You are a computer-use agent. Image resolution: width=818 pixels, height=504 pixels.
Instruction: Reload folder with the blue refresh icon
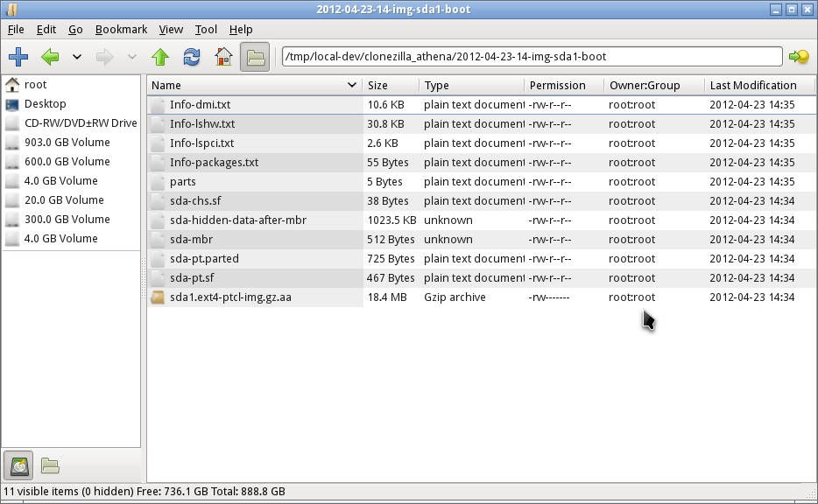191,57
